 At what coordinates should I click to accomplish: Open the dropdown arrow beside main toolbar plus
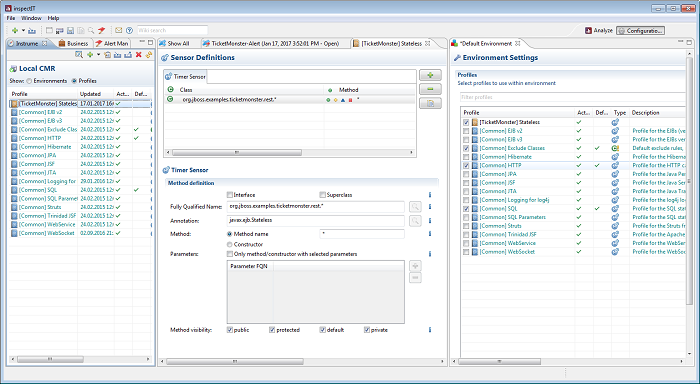pos(23,30)
